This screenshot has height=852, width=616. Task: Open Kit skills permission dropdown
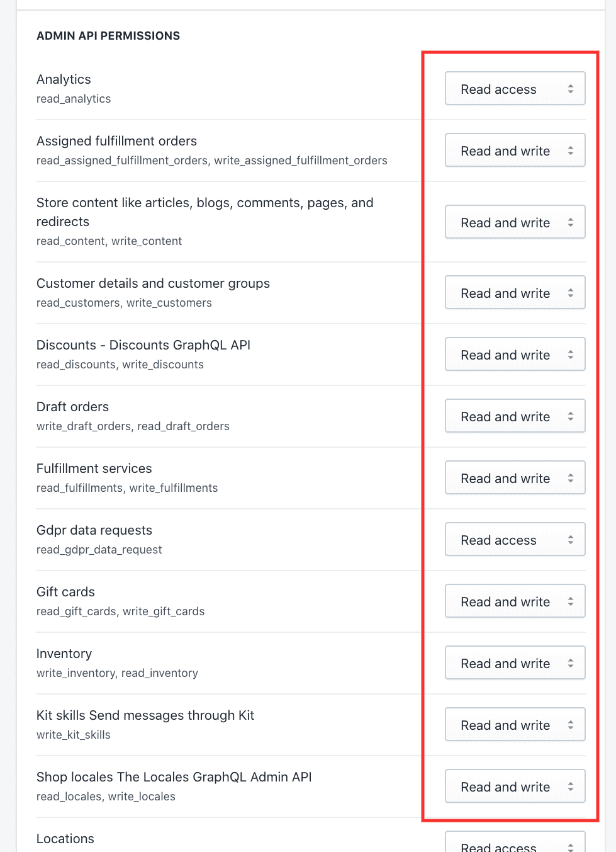point(515,725)
